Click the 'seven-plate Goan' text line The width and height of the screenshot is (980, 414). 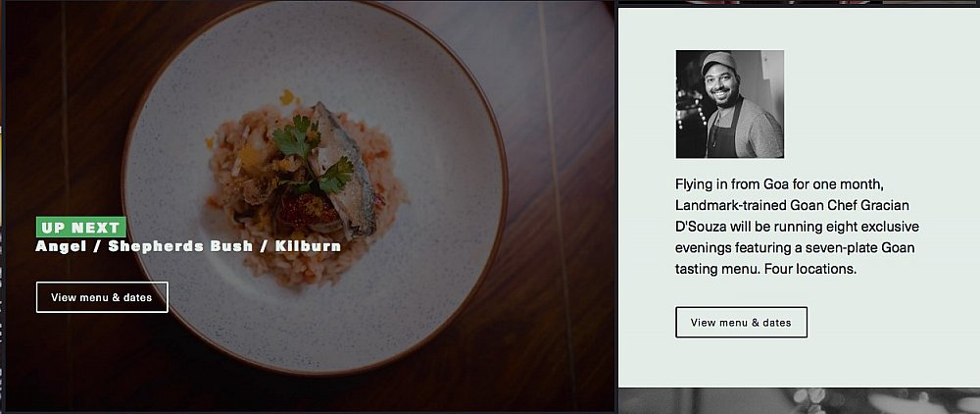pos(795,247)
